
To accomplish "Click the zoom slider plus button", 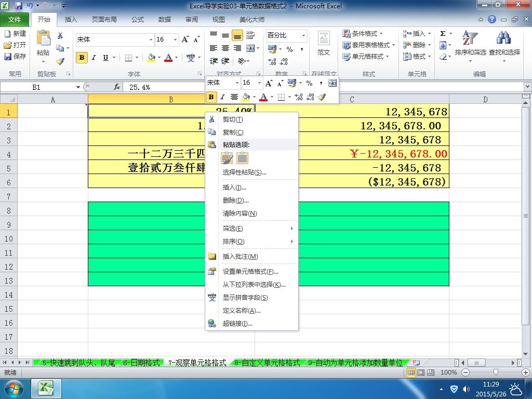I will coord(526,373).
